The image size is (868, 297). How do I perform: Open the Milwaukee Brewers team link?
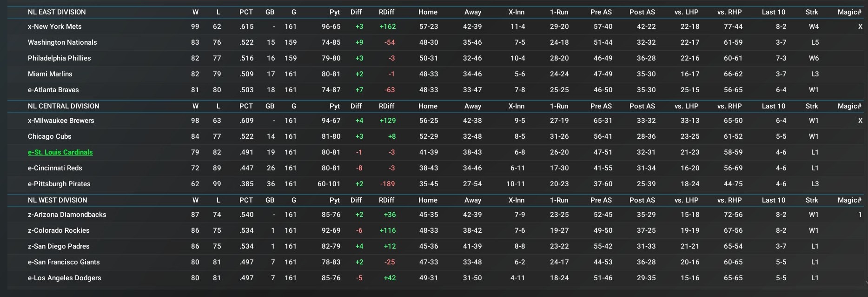[61, 121]
